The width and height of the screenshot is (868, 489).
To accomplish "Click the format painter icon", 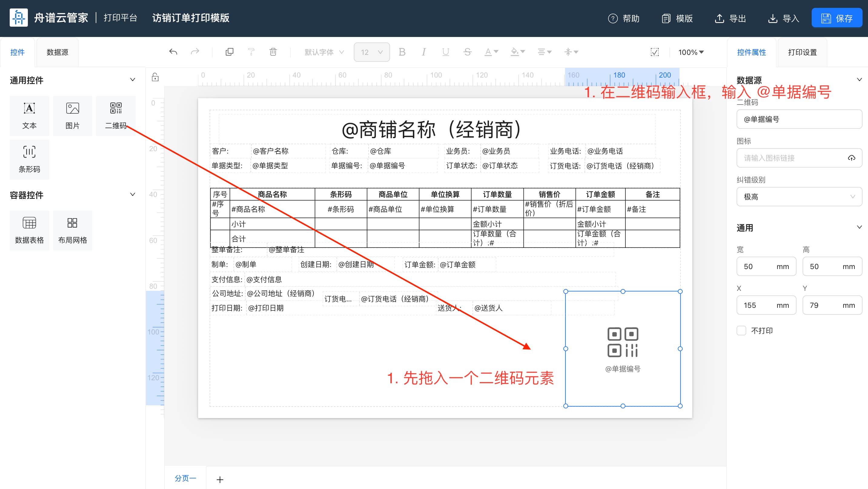I will (x=251, y=52).
